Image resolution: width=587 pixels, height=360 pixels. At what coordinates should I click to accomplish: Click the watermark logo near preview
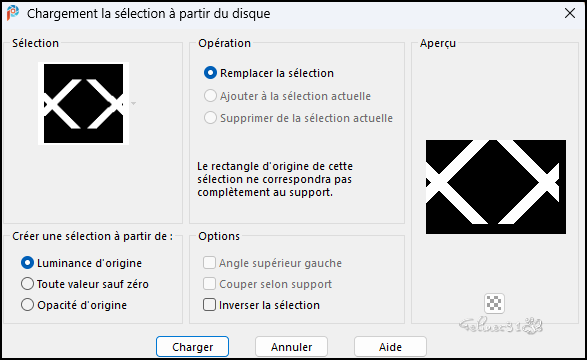point(501,325)
